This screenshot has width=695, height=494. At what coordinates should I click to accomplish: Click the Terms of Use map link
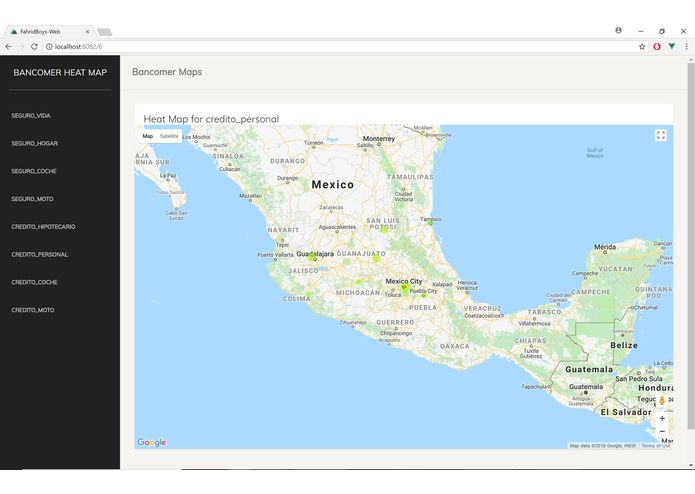point(656,446)
